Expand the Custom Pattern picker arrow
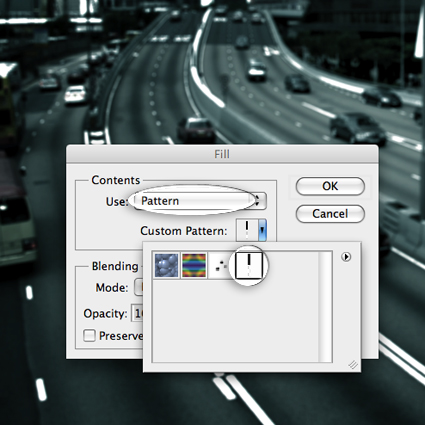The width and height of the screenshot is (425, 425). tap(263, 230)
